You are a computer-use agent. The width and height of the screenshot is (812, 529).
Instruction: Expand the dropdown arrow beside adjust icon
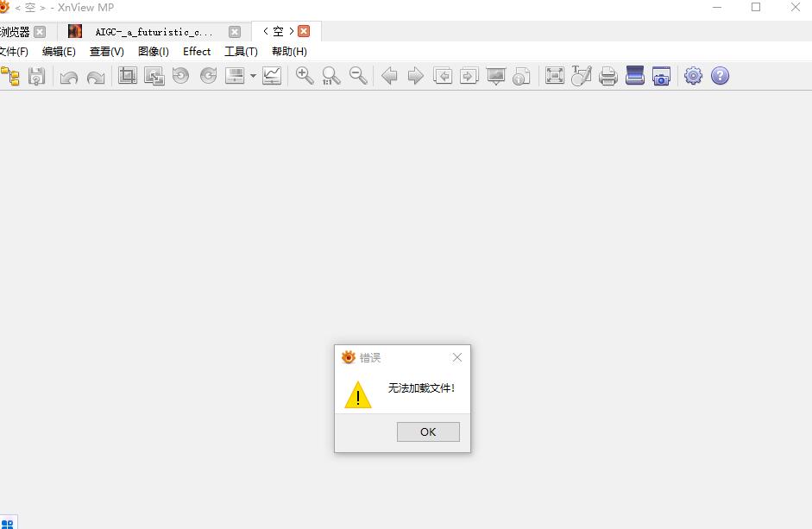tap(253, 76)
